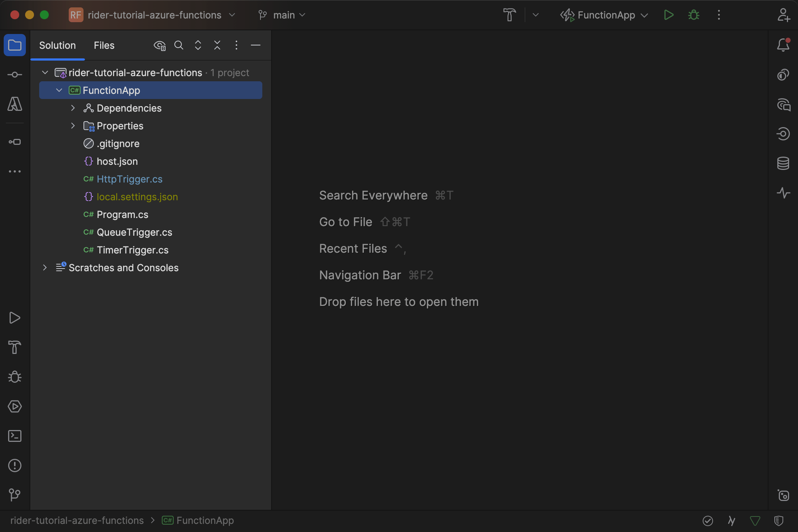Start a debug session with the bug icon

tap(694, 15)
